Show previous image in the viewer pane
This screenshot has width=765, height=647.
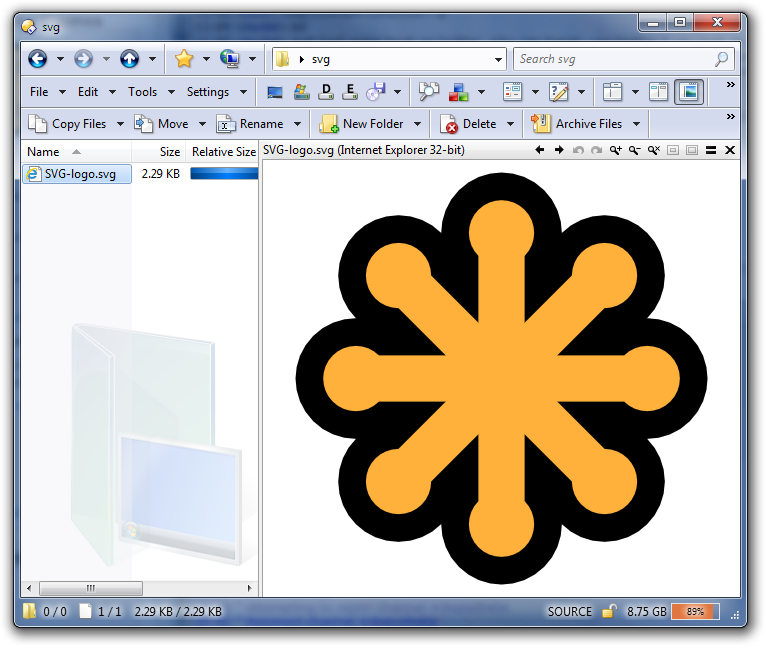click(540, 150)
